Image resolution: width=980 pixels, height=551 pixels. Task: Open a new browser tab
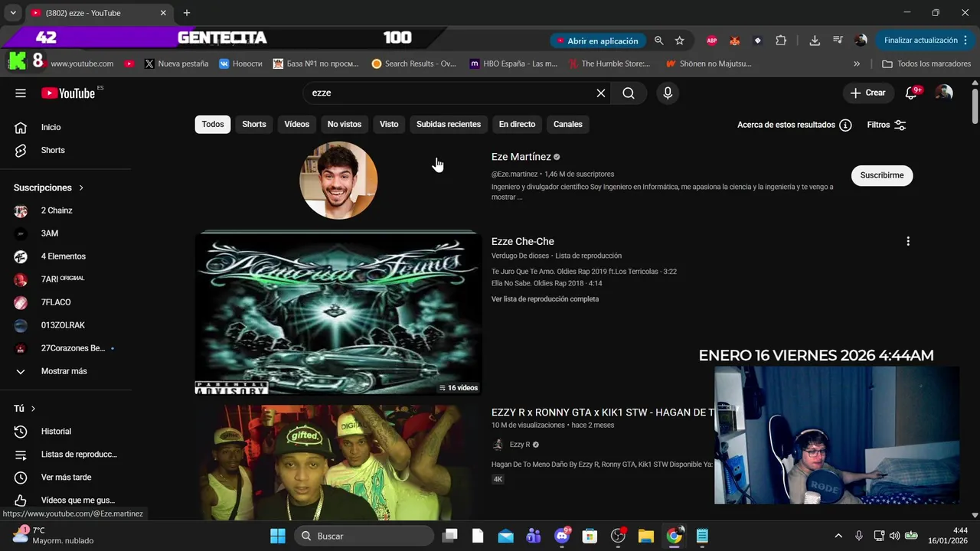[186, 13]
